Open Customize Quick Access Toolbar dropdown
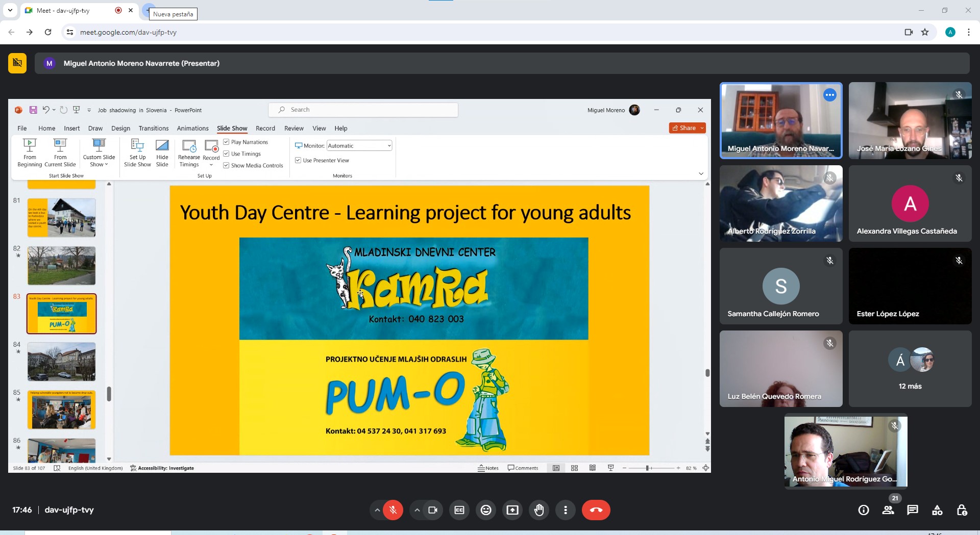Image resolution: width=980 pixels, height=535 pixels. (89, 110)
